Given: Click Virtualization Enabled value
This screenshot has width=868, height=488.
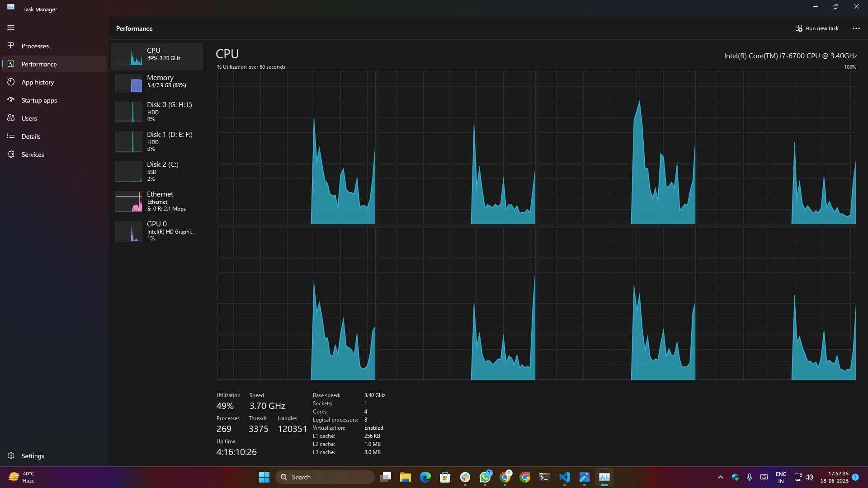Looking at the screenshot, I should click(374, 428).
